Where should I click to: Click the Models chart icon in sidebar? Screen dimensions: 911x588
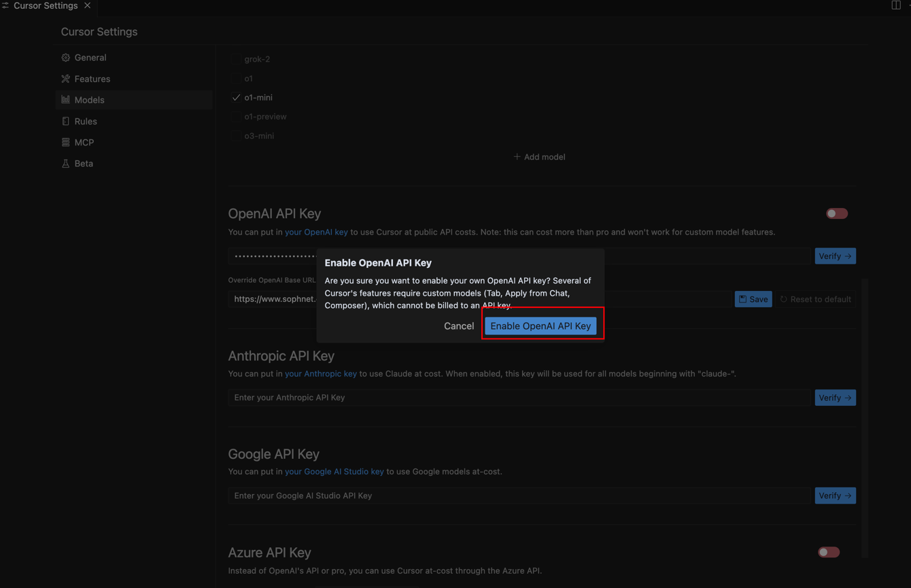[x=66, y=100]
